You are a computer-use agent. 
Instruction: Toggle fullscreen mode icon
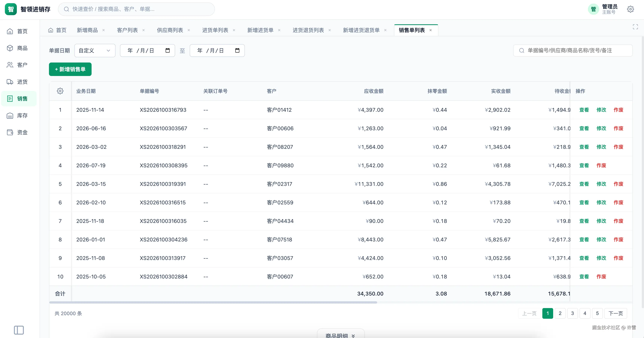coord(635,27)
